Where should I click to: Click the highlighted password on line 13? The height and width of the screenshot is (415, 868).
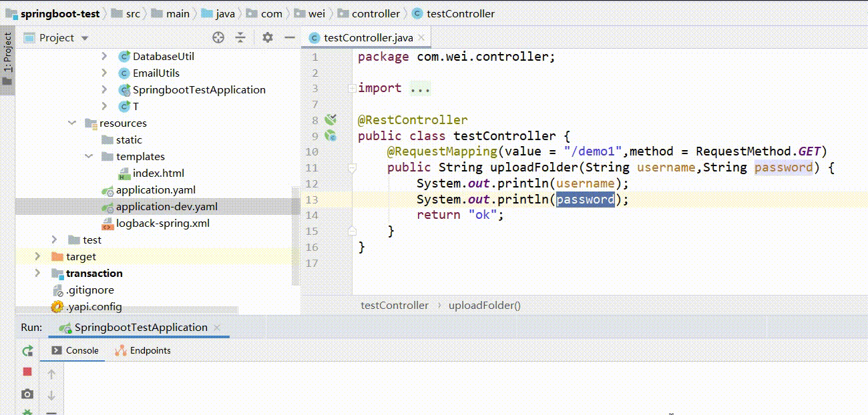tap(586, 199)
